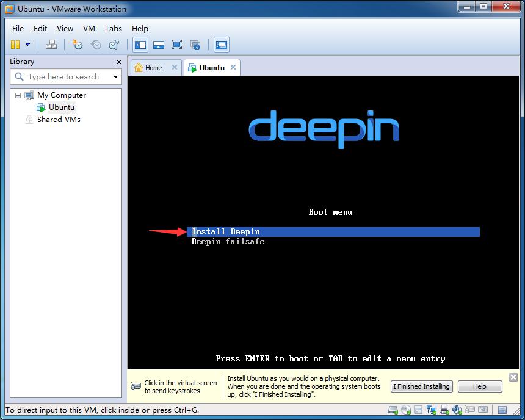Revert to the previous snapshot icon
This screenshot has width=525, height=420.
pyautogui.click(x=96, y=45)
